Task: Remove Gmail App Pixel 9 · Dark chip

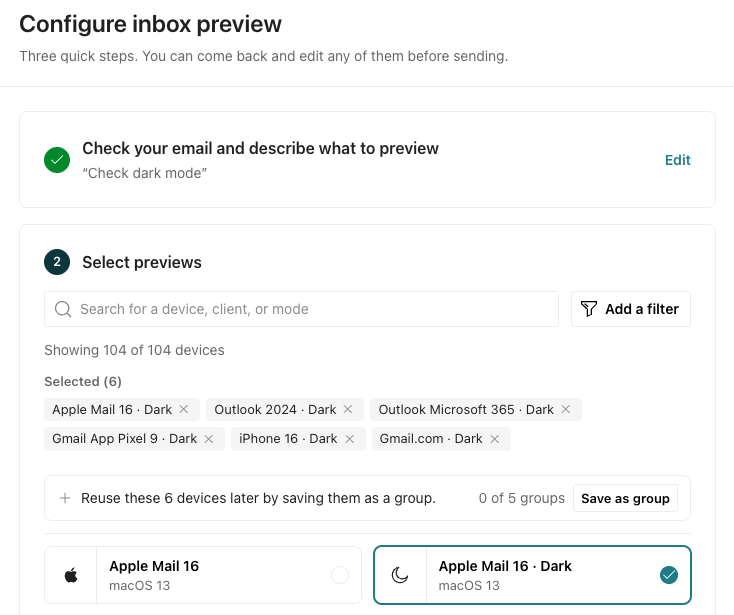Action: tap(209, 439)
